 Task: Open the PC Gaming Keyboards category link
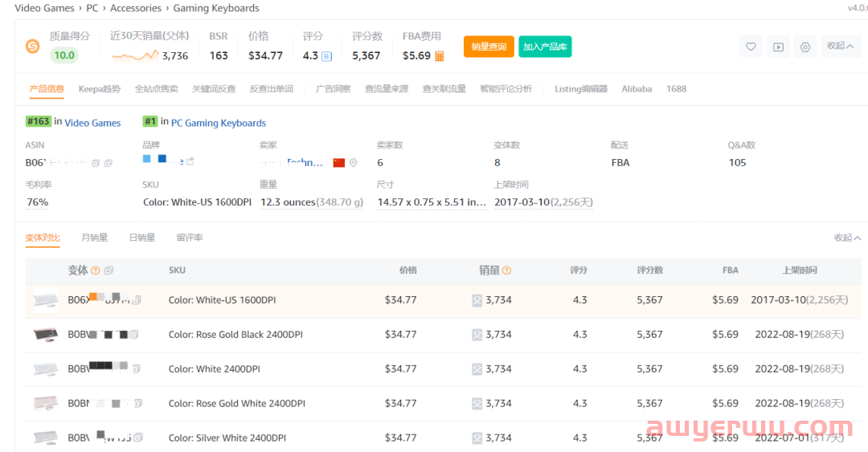218,123
